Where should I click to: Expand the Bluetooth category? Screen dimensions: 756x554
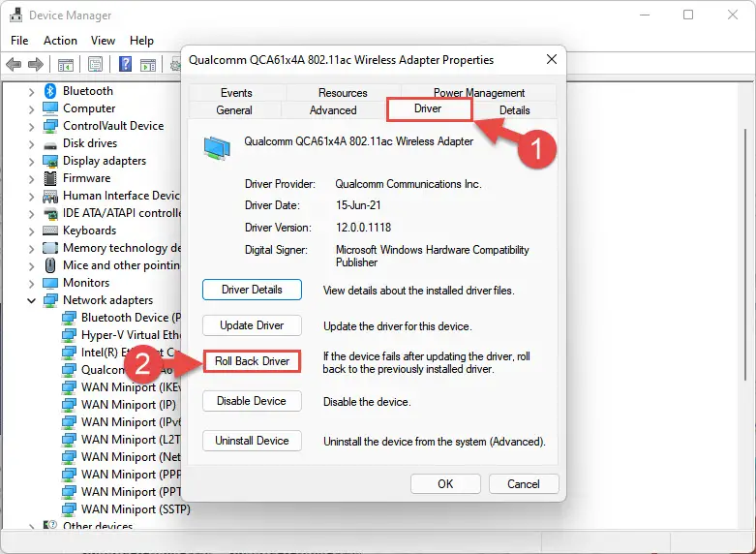(x=31, y=92)
